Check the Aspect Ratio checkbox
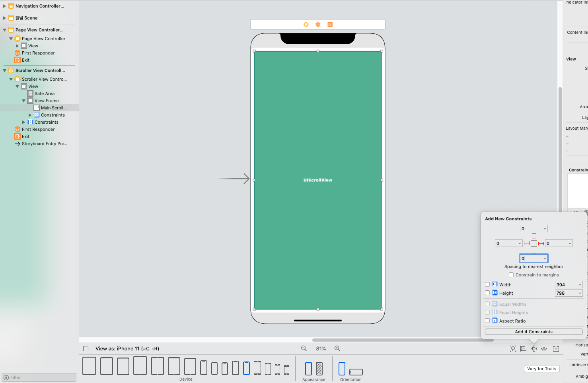Screen dimensions: 588x383 [487, 321]
